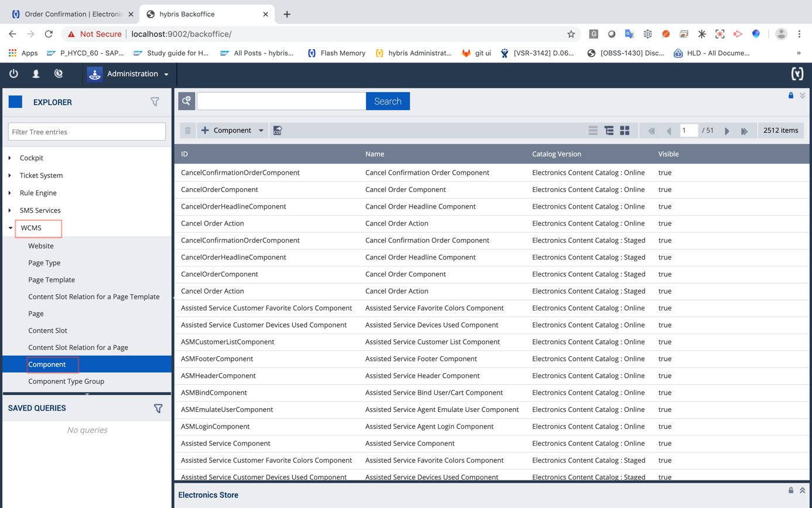The width and height of the screenshot is (812, 508).
Task: Expand the Rule Engine tree node
Action: coord(10,193)
